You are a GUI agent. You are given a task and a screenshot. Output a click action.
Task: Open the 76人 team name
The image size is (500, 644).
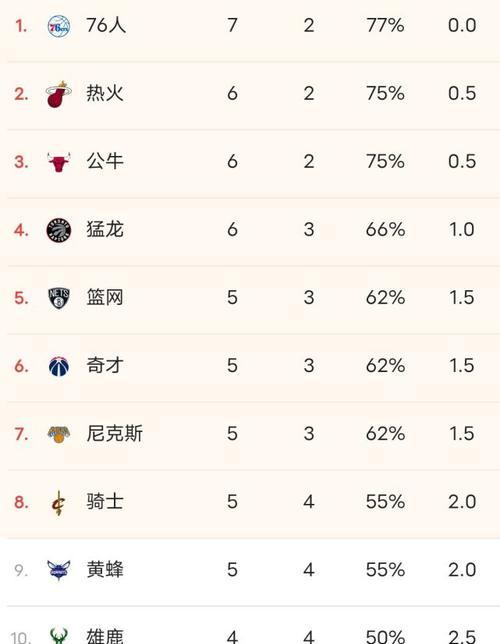click(x=106, y=25)
